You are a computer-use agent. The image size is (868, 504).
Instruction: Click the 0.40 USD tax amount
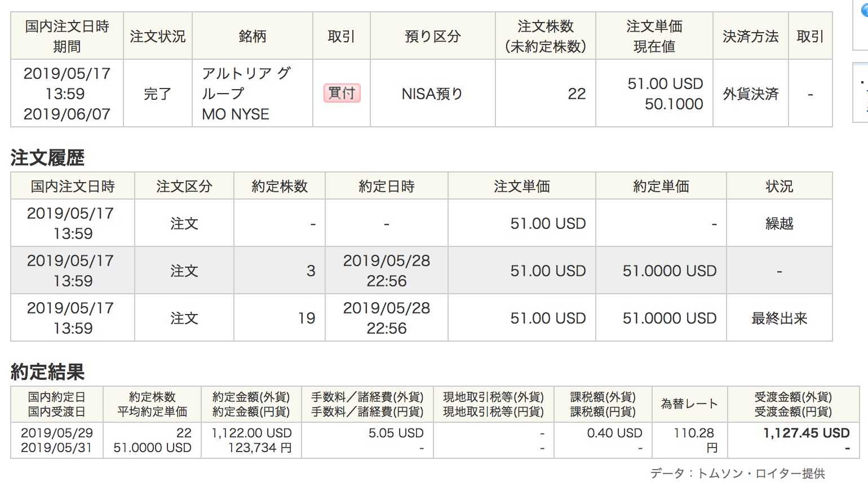614,433
